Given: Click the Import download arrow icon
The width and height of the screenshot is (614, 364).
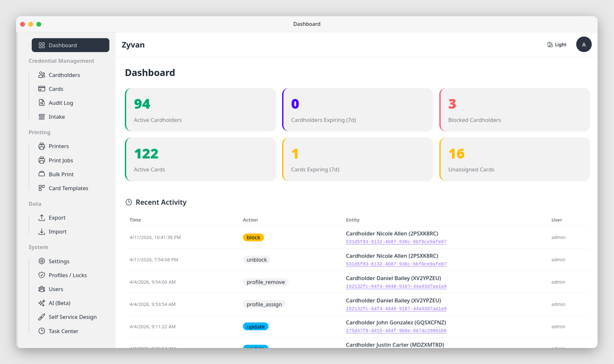Looking at the screenshot, I should [x=42, y=231].
